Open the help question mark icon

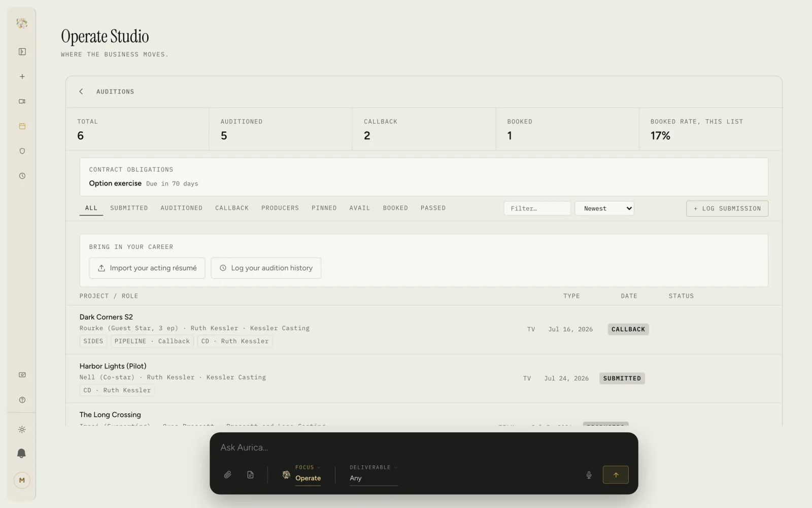tap(22, 400)
